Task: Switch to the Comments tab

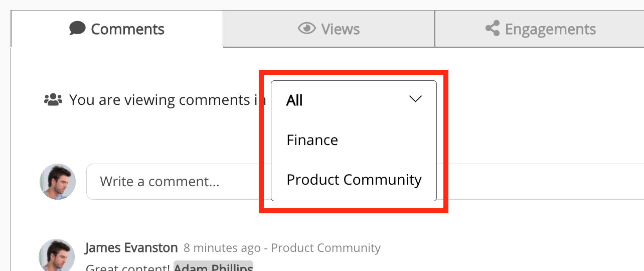Action: (117, 29)
